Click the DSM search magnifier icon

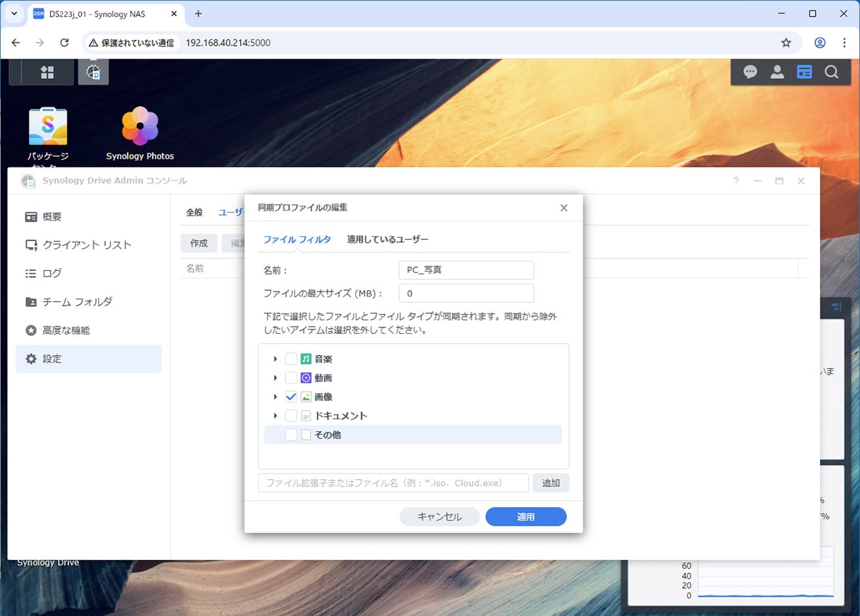tap(831, 72)
